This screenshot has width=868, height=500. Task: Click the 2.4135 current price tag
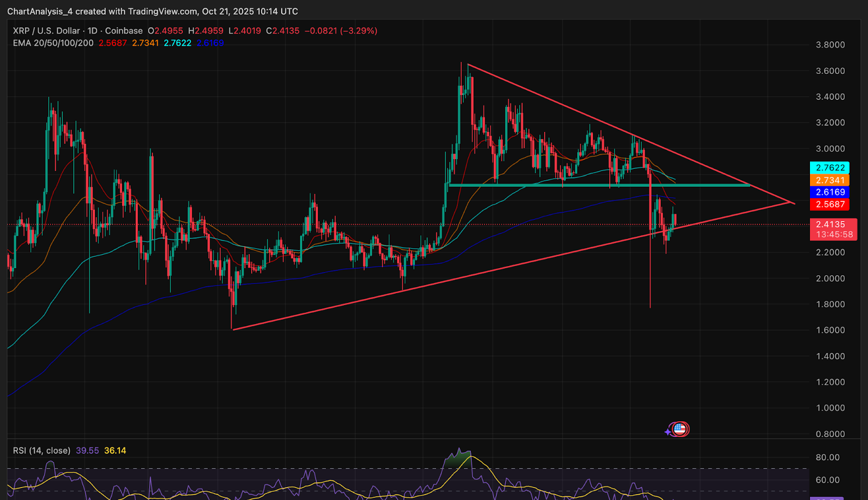coord(830,224)
